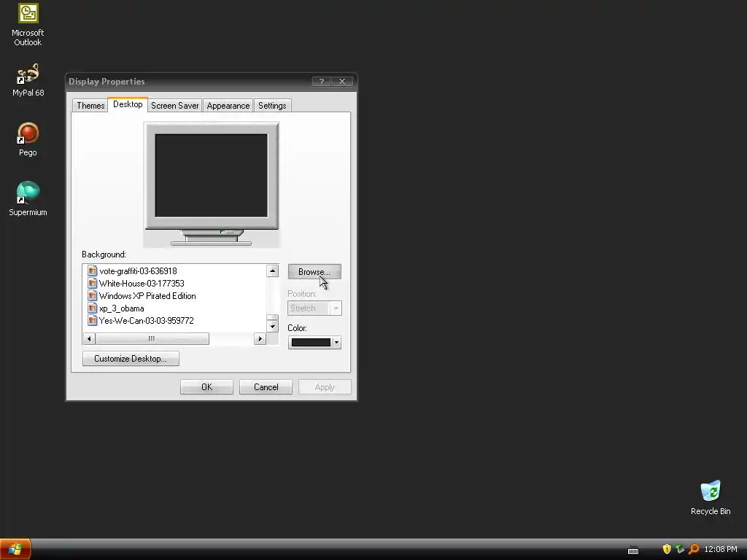
Task: Choose vote-graffiti-03-636918 background
Action: click(138, 271)
